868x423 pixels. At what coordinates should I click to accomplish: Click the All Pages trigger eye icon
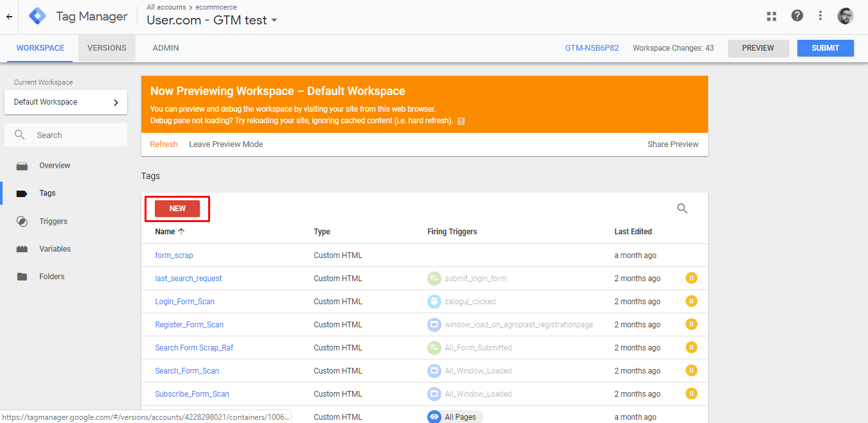(434, 417)
